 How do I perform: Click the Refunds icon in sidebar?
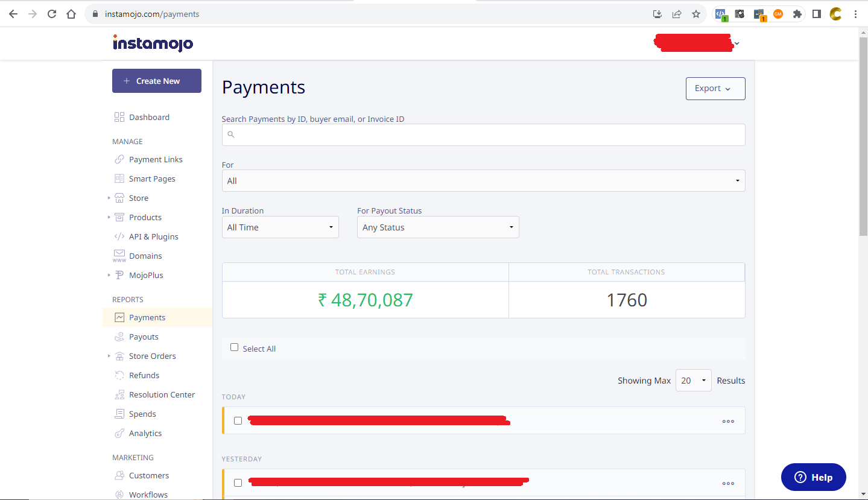[x=119, y=375]
